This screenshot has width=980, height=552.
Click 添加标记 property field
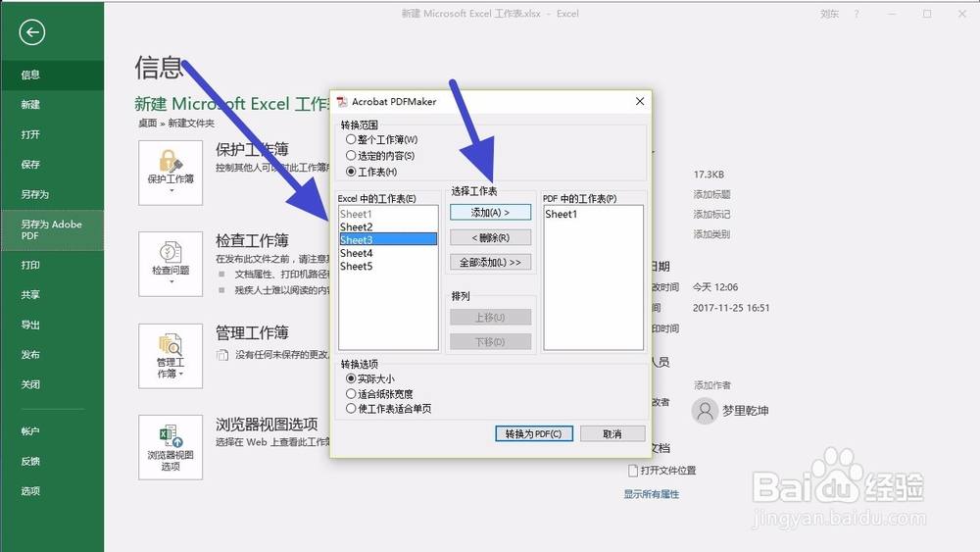pyautogui.click(x=711, y=215)
